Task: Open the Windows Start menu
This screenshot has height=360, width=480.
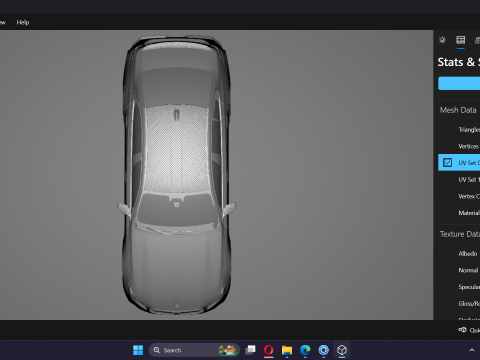Action: 138,350
